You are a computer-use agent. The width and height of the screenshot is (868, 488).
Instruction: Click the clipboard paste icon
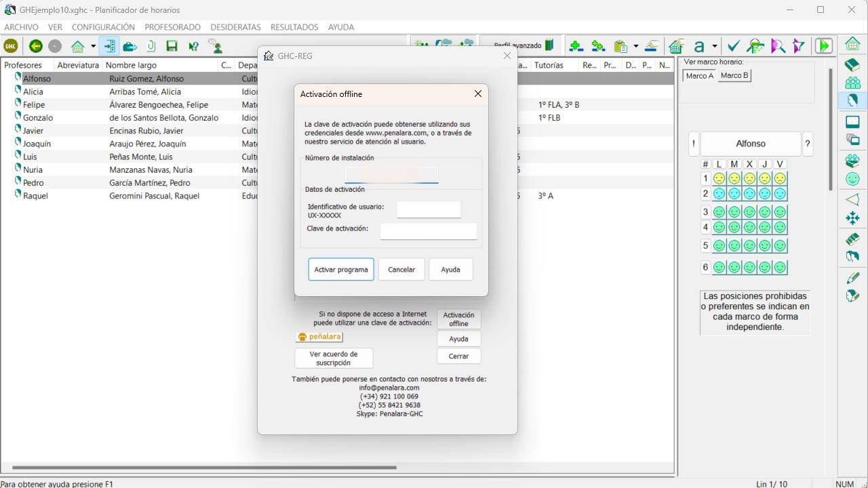[620, 46]
